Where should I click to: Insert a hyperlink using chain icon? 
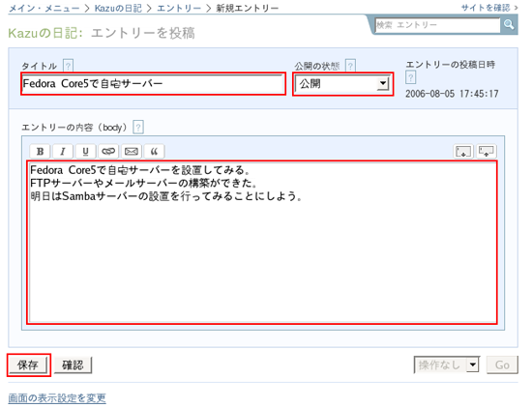108,151
